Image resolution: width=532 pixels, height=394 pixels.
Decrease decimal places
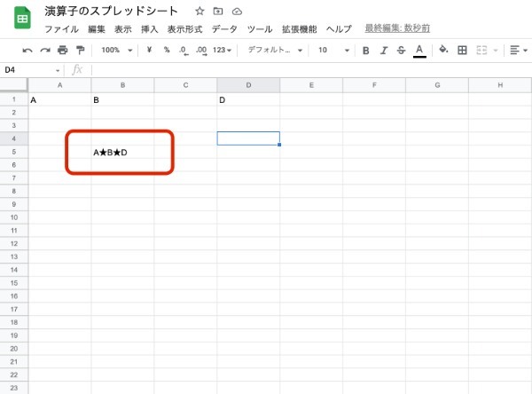[184, 51]
